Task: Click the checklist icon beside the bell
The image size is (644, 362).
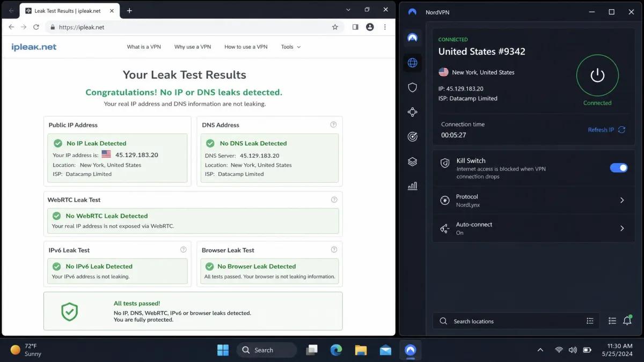Action: [x=612, y=321]
